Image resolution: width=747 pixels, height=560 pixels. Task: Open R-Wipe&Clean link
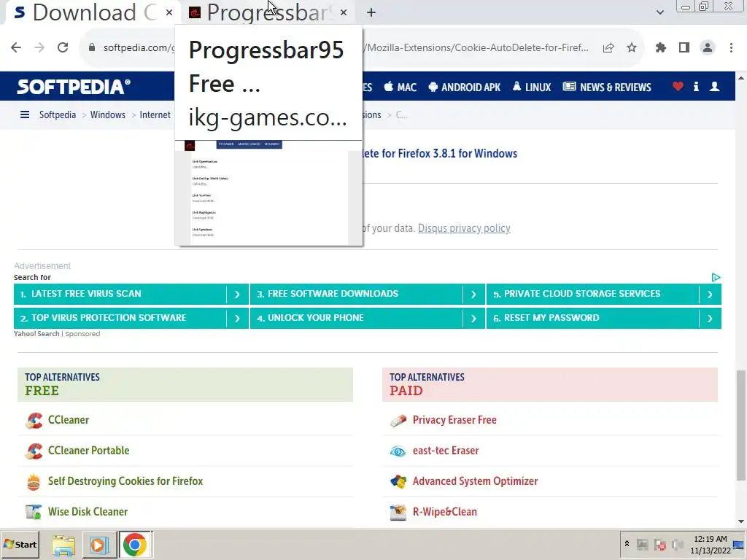444,512
